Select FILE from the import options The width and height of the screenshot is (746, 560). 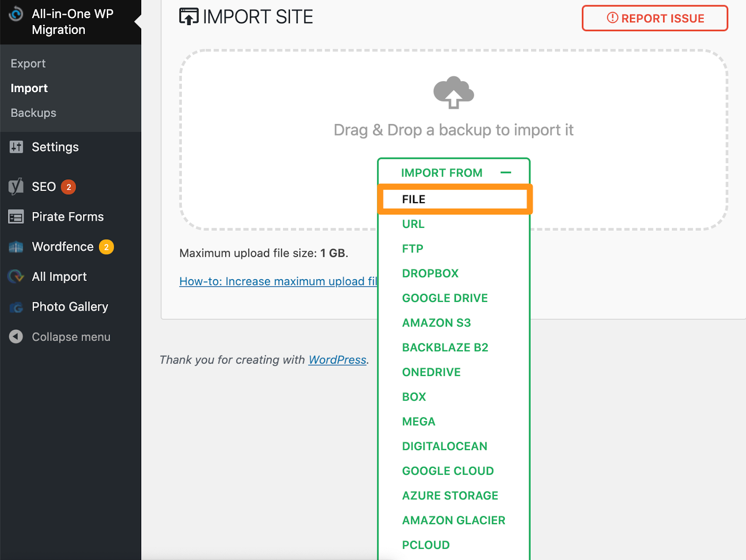click(413, 199)
